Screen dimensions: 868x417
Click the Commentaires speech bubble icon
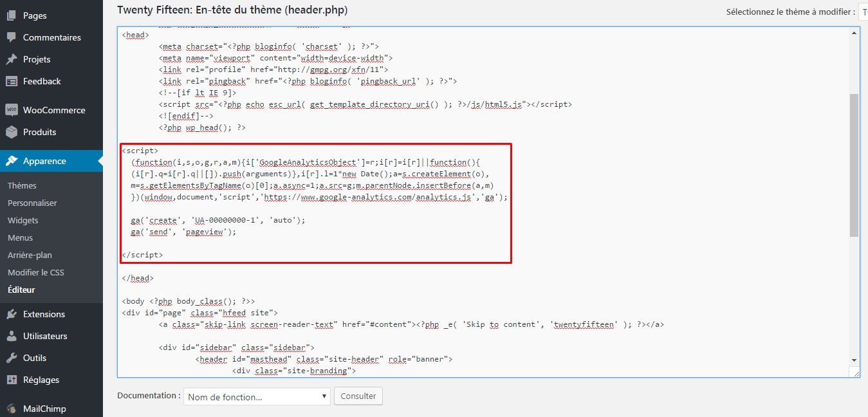[x=12, y=37]
